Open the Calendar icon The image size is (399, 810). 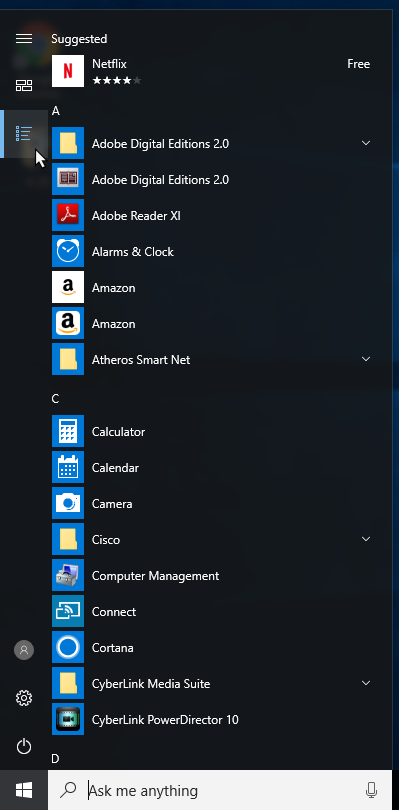[x=68, y=468]
